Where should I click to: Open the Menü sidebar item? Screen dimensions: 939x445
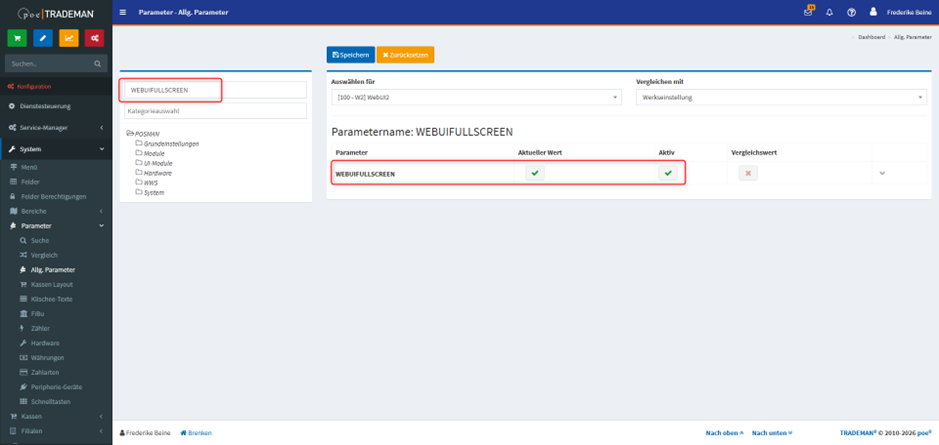pyautogui.click(x=56, y=167)
